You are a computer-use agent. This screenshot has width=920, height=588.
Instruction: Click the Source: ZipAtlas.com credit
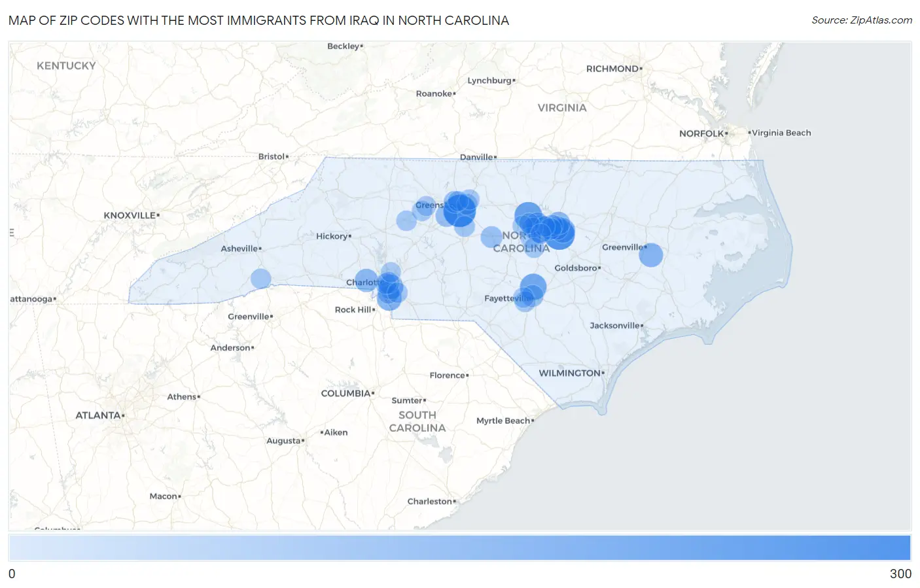pos(862,20)
